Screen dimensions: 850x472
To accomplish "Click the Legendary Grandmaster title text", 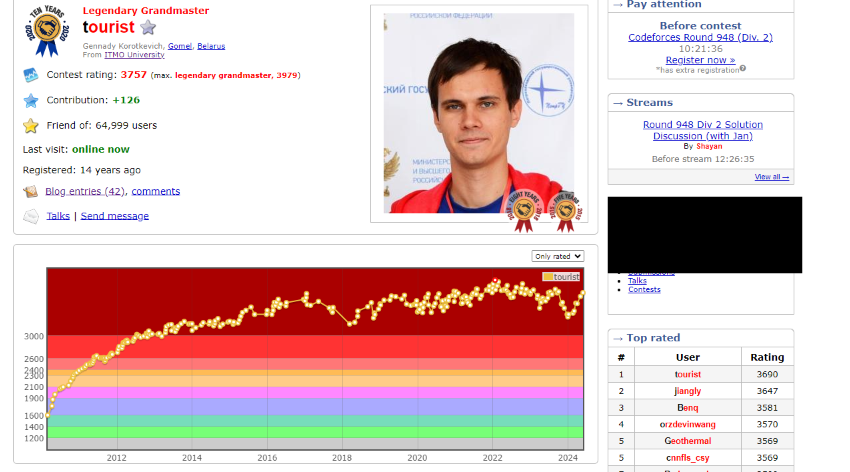I will pyautogui.click(x=146, y=10).
